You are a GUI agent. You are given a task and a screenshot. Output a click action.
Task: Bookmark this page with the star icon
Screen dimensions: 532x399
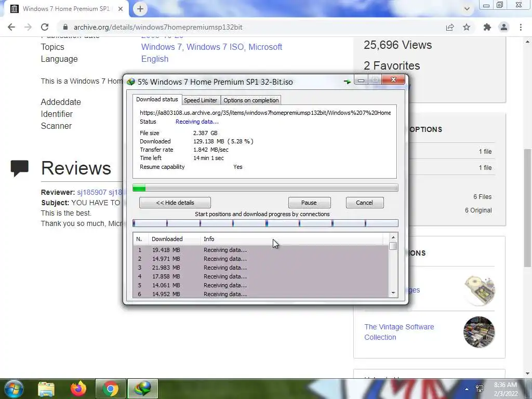click(x=467, y=27)
